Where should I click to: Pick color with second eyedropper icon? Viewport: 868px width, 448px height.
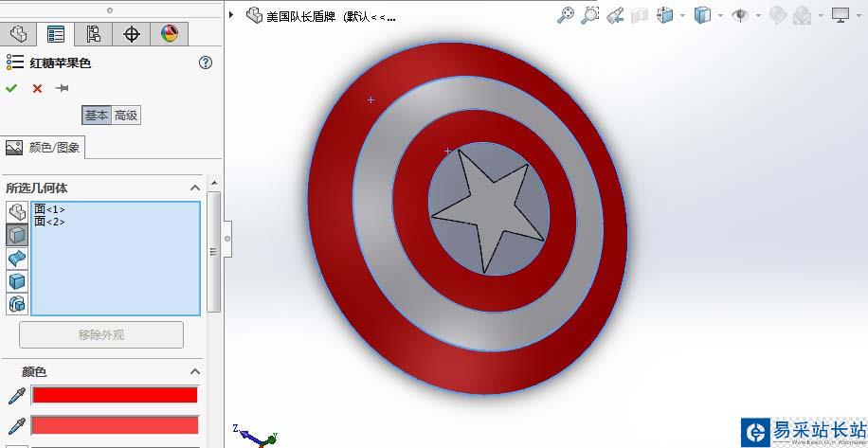(x=17, y=425)
